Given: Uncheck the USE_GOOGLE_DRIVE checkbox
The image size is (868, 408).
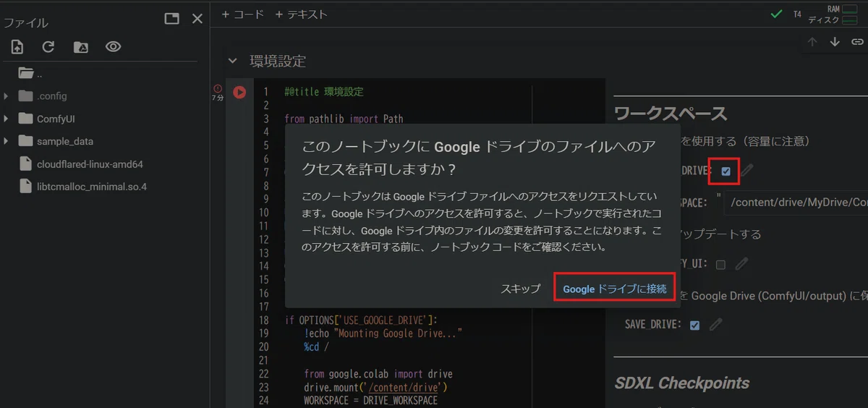Looking at the screenshot, I should click(x=726, y=171).
